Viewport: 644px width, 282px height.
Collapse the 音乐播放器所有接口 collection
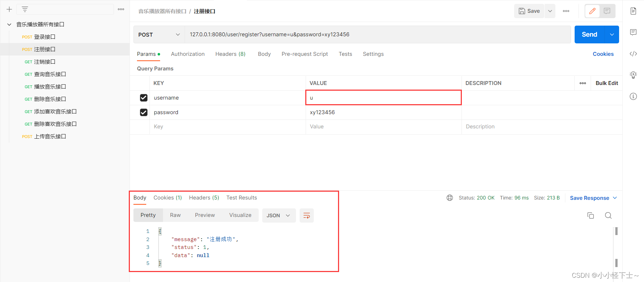click(x=9, y=25)
